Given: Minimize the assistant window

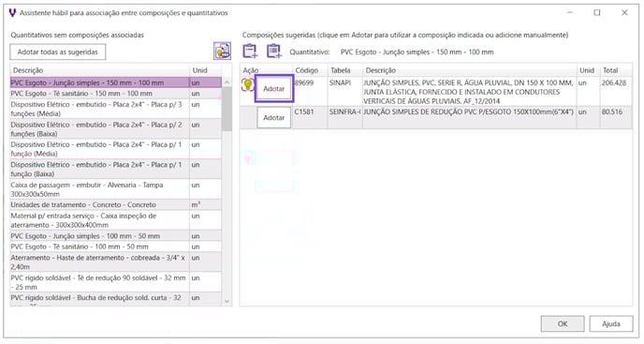Looking at the screenshot, I should [x=570, y=13].
